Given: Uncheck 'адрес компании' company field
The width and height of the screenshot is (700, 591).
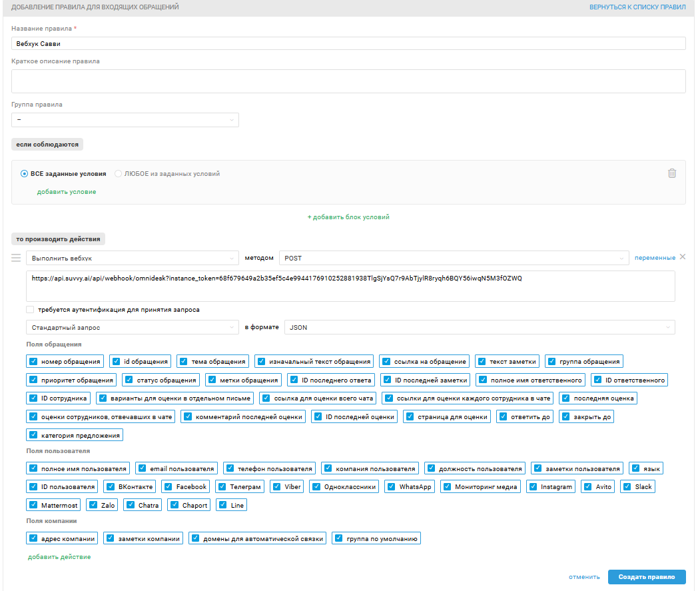Looking at the screenshot, I should pos(33,538).
